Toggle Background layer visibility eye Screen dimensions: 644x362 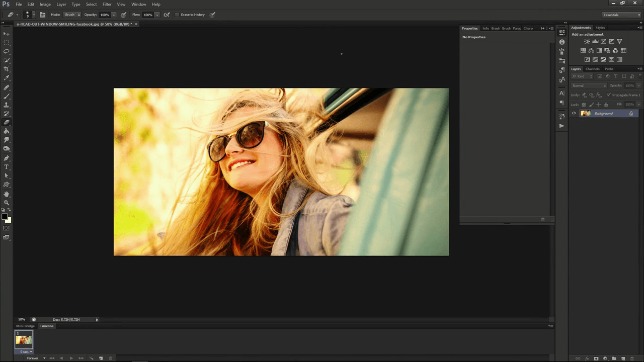tap(574, 114)
